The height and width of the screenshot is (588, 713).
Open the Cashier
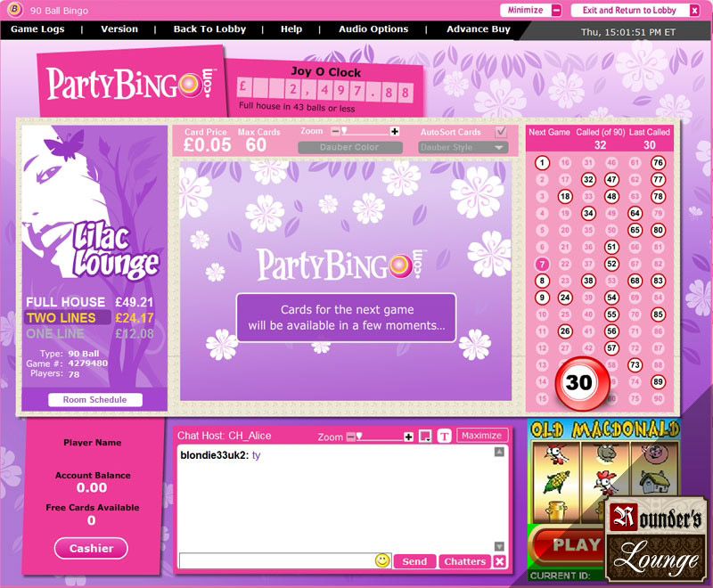(91, 549)
